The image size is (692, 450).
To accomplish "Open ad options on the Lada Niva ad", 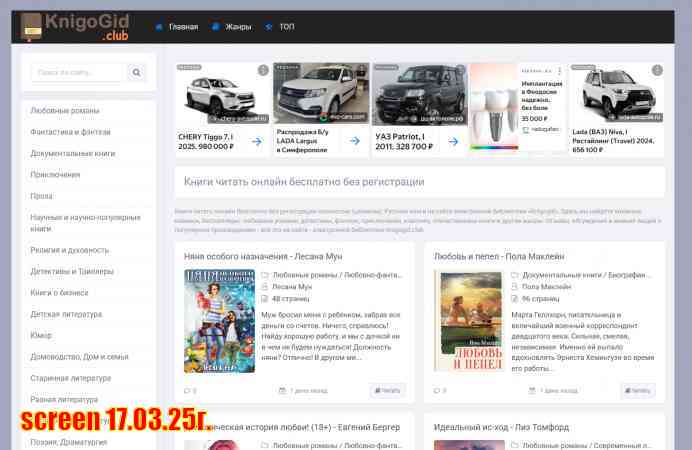I will pyautogui.click(x=657, y=70).
